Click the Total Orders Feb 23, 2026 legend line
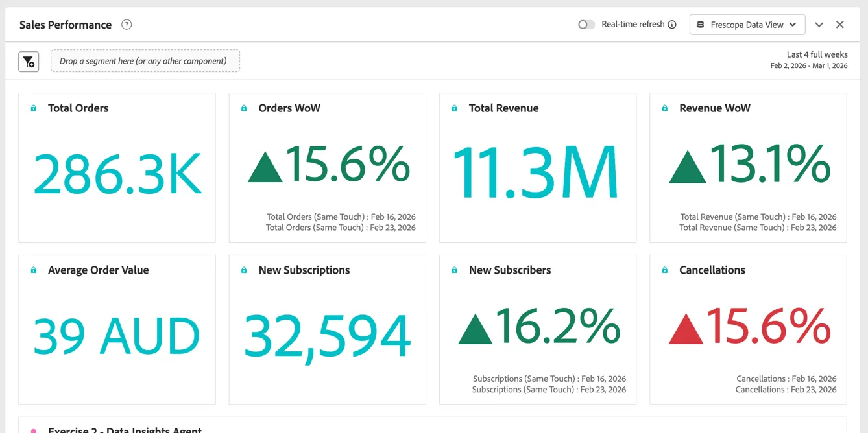This screenshot has width=868, height=433. (341, 228)
